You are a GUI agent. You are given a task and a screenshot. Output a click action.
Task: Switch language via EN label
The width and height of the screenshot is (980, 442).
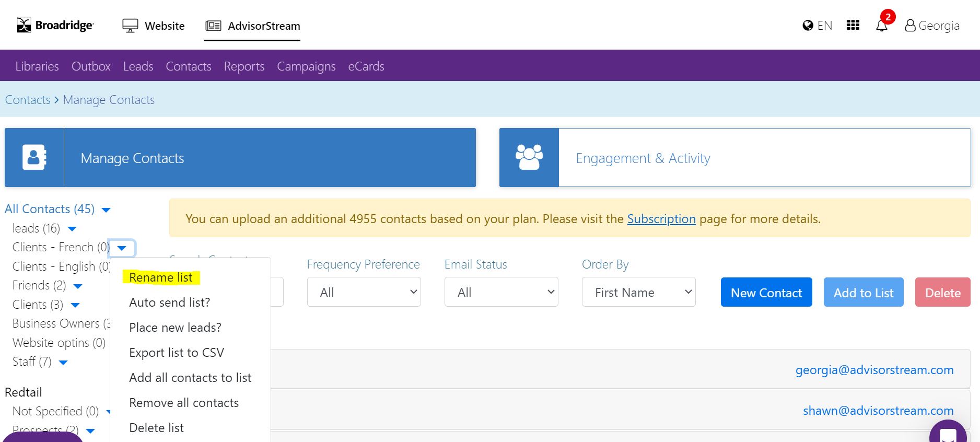click(825, 26)
